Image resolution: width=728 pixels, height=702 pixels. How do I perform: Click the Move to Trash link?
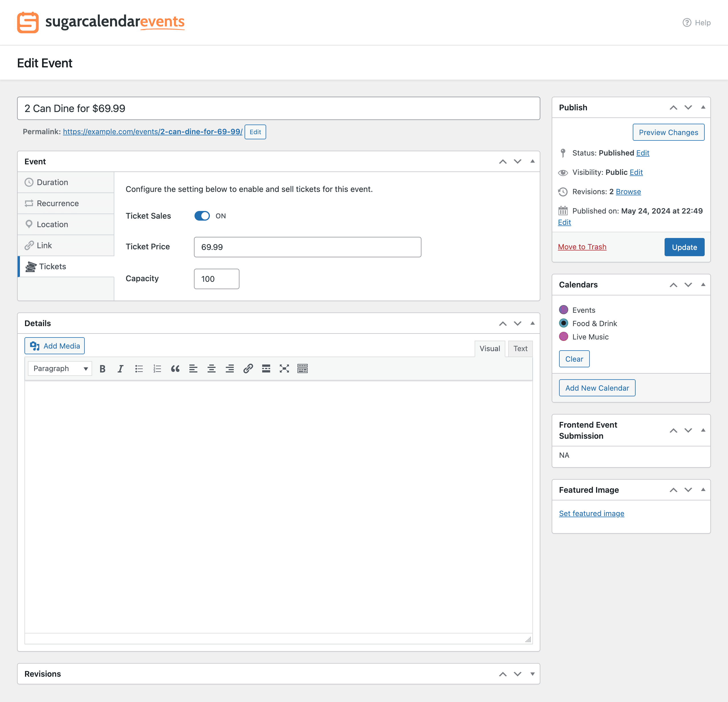[x=582, y=247]
